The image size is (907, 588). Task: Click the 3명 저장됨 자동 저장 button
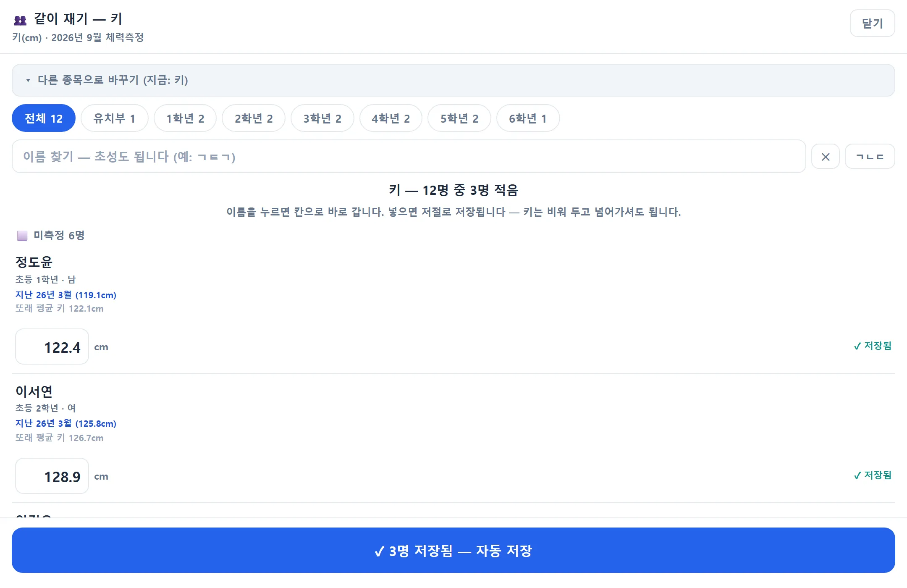(453, 551)
